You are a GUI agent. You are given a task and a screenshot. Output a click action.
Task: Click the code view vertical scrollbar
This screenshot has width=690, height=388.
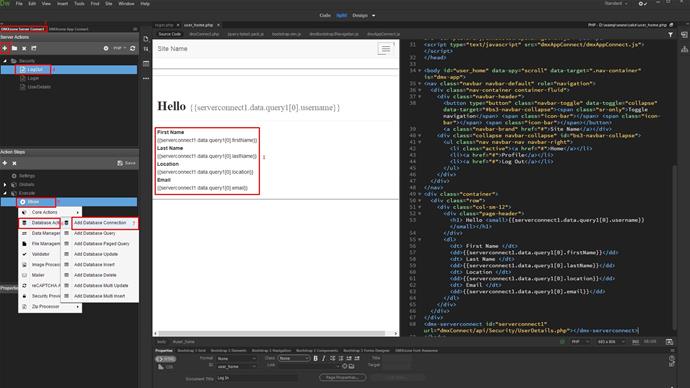coord(674,246)
